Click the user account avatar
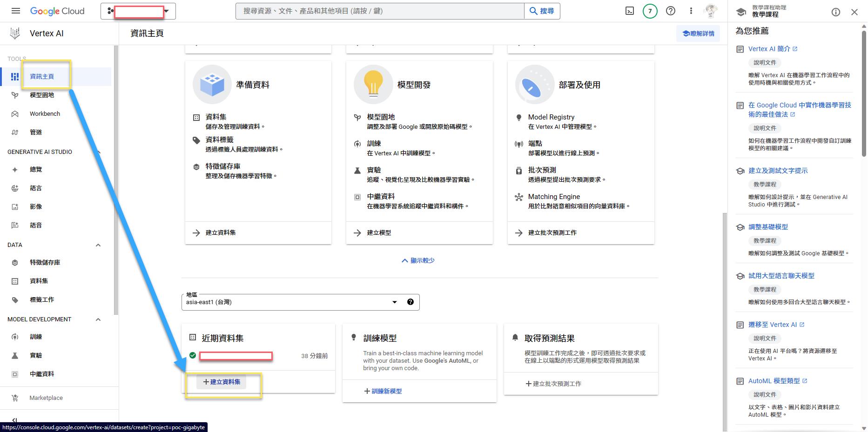Screen dimensions: 868x432 tap(711, 11)
